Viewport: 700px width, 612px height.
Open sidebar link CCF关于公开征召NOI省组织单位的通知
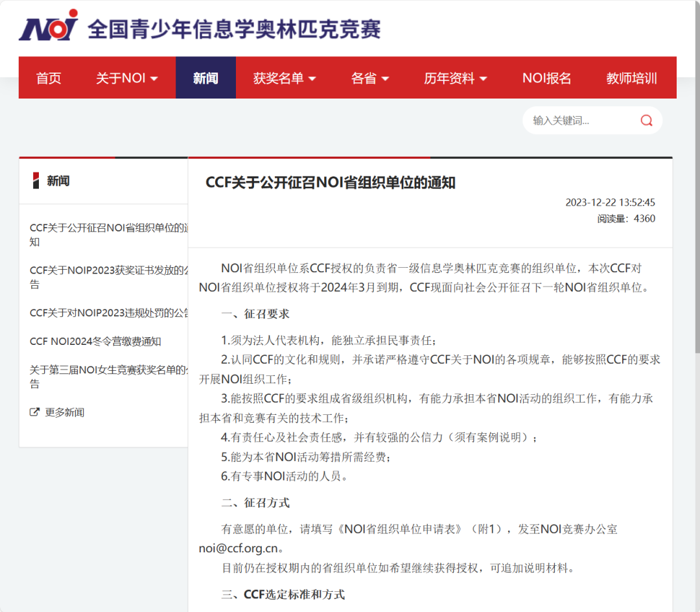coord(108,235)
